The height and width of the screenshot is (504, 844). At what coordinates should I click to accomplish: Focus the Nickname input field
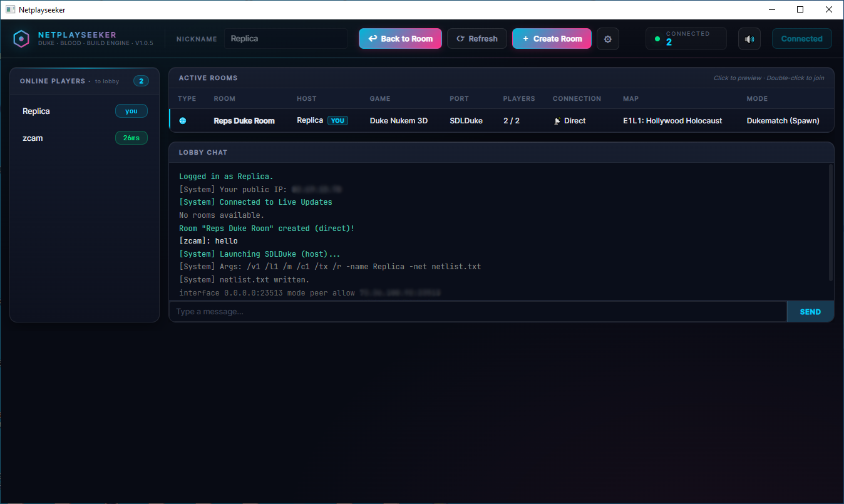[x=286, y=39]
